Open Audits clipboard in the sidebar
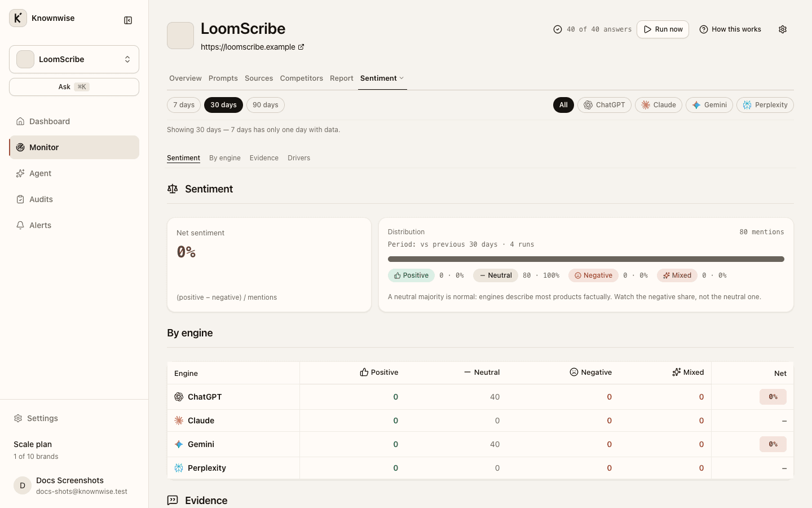This screenshot has width=812, height=508. click(x=20, y=199)
